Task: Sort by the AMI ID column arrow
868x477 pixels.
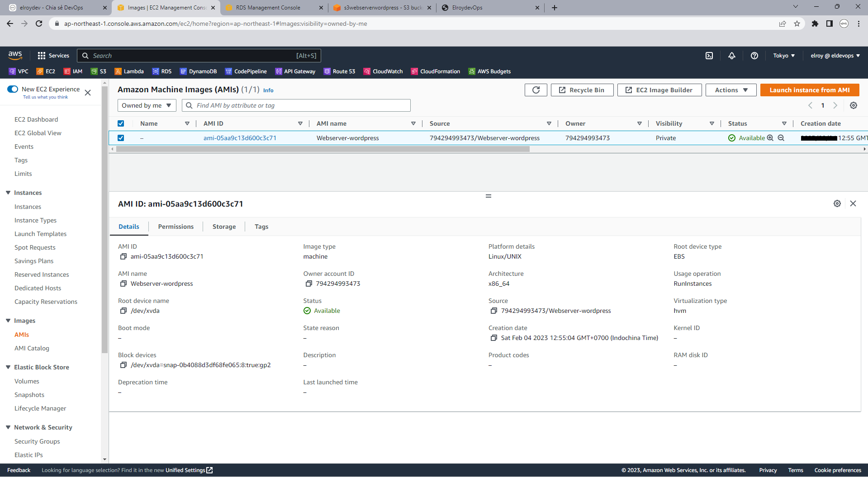Action: 300,123
